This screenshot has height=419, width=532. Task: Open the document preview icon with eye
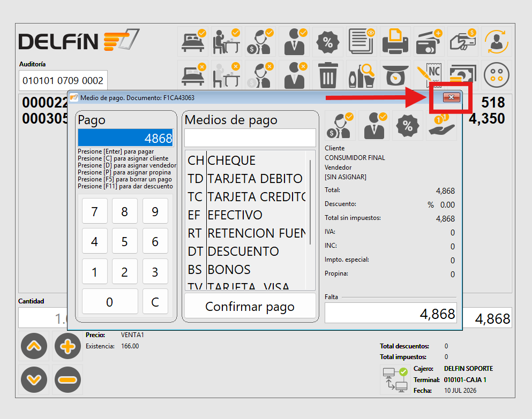coord(361,42)
